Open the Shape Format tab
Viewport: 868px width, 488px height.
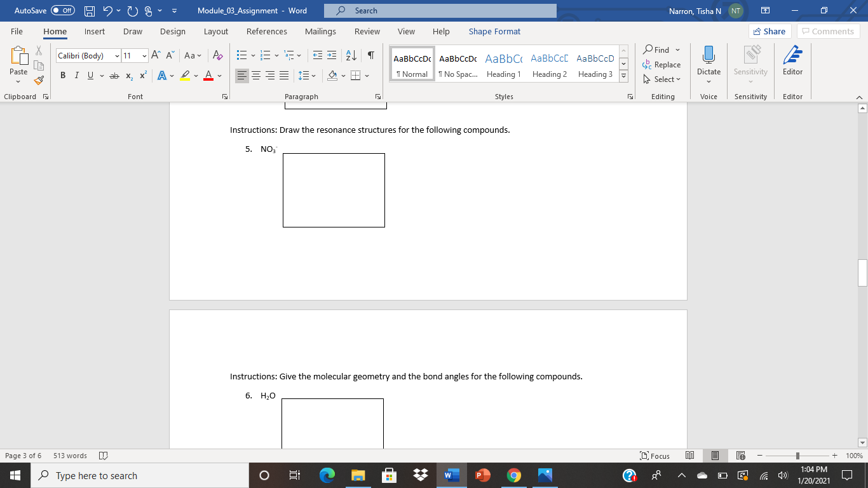click(494, 31)
